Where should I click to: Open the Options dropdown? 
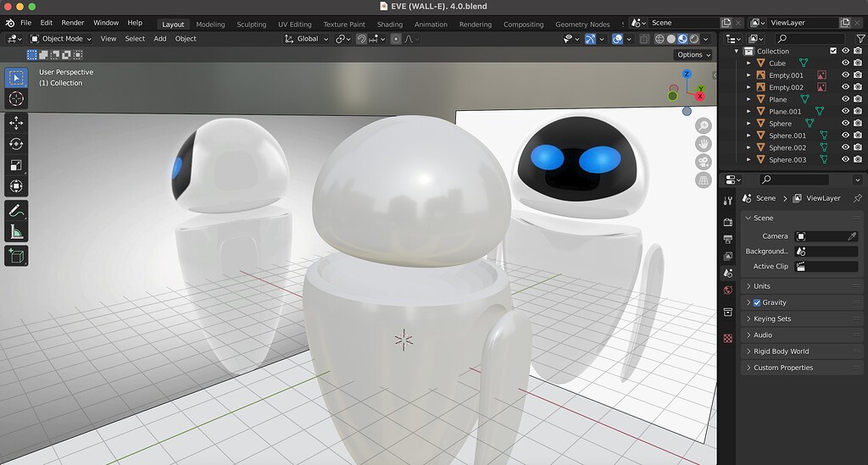(x=693, y=55)
